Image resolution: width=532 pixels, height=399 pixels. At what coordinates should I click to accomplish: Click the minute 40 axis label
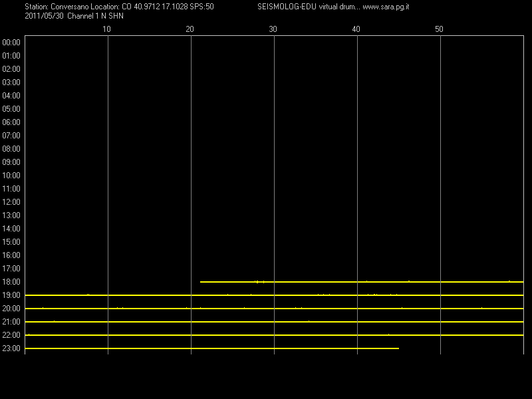click(x=356, y=29)
